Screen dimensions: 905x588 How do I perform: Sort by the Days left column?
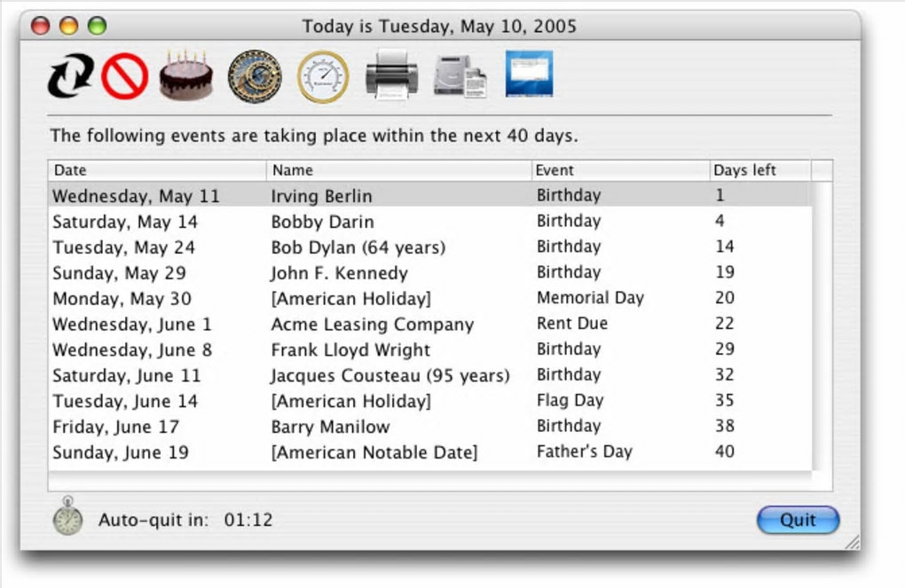point(759,170)
